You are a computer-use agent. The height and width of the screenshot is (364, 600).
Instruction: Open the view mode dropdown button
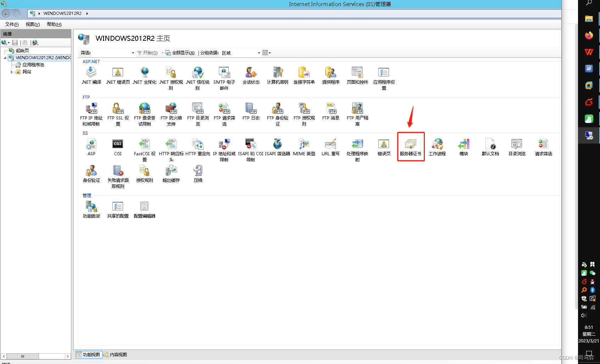(266, 53)
